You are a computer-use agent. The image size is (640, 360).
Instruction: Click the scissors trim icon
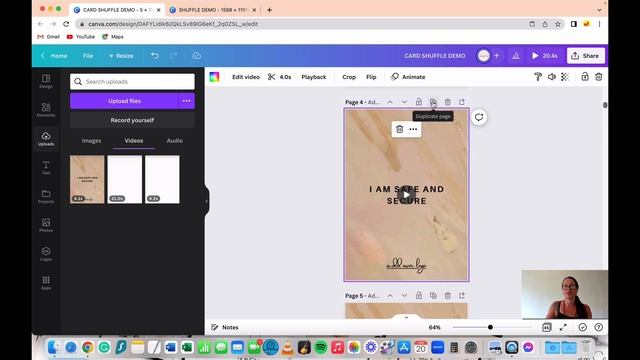coord(271,77)
